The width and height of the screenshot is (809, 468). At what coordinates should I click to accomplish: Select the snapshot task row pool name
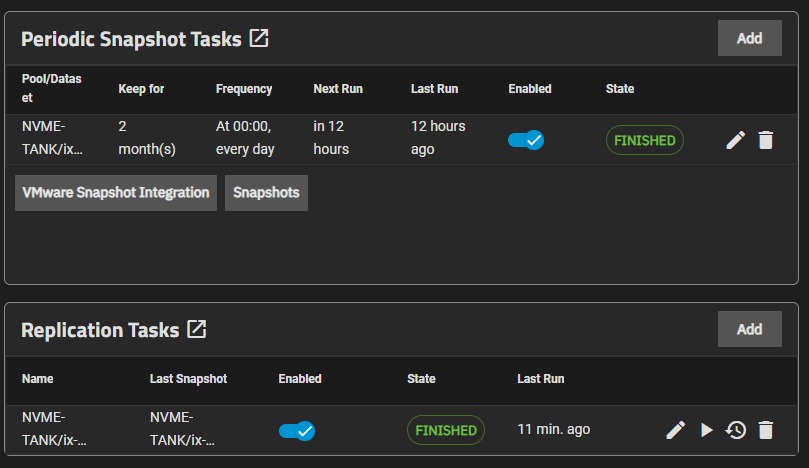52,138
